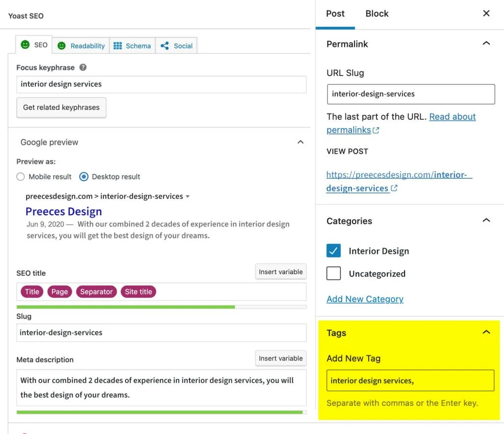Screen dimensions: 504x434
Task: Collapse the Categories panel
Action: [486, 220]
